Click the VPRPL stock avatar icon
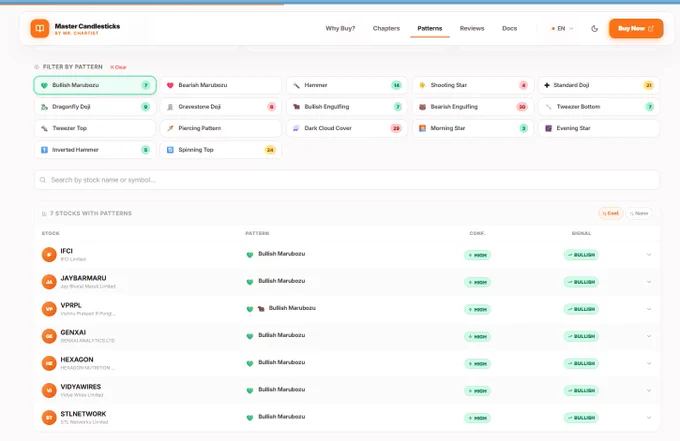Image resolution: width=680 pixels, height=441 pixels. click(x=49, y=309)
